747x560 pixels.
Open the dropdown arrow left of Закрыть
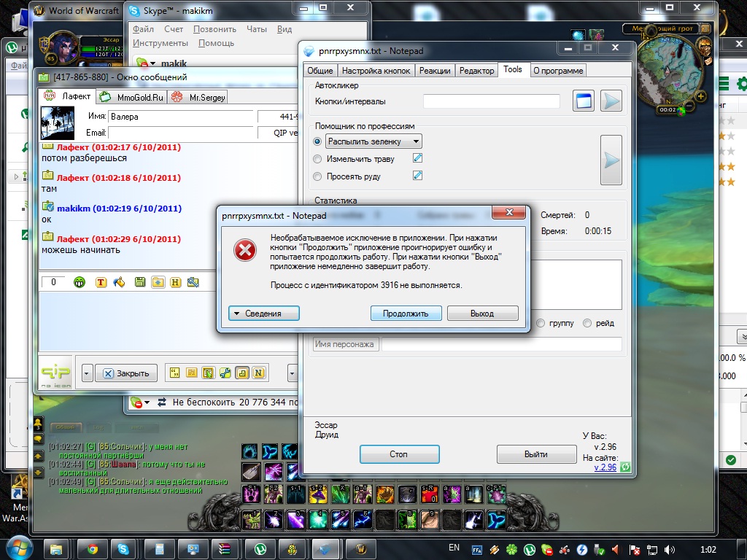coord(86,374)
